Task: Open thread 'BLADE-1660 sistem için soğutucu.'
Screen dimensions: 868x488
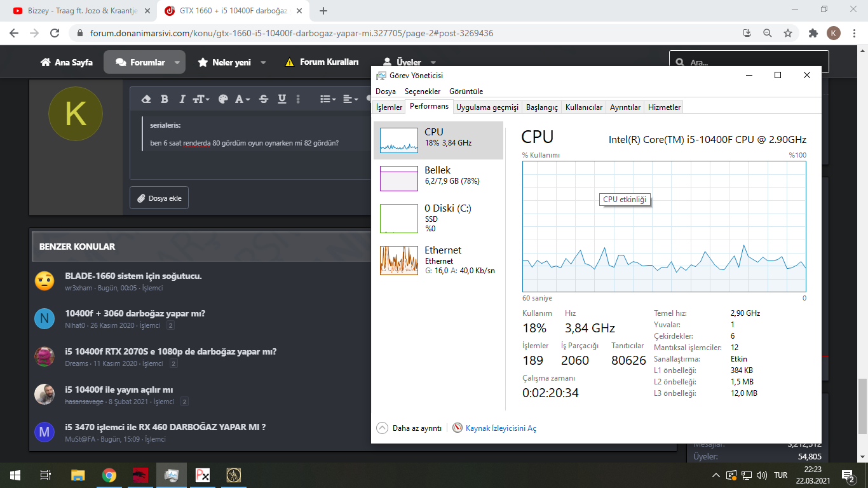Action: [x=133, y=276]
